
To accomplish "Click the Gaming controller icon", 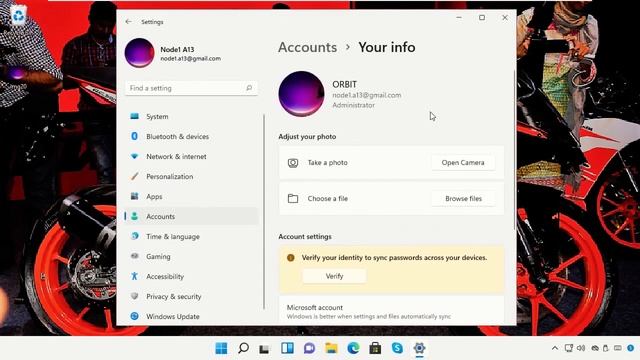I will click(x=135, y=256).
